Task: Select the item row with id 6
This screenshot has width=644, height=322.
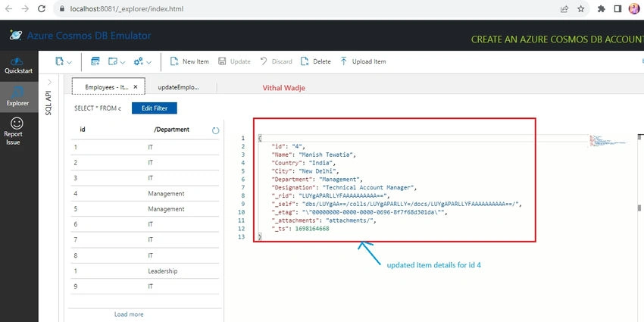Action: pos(145,224)
